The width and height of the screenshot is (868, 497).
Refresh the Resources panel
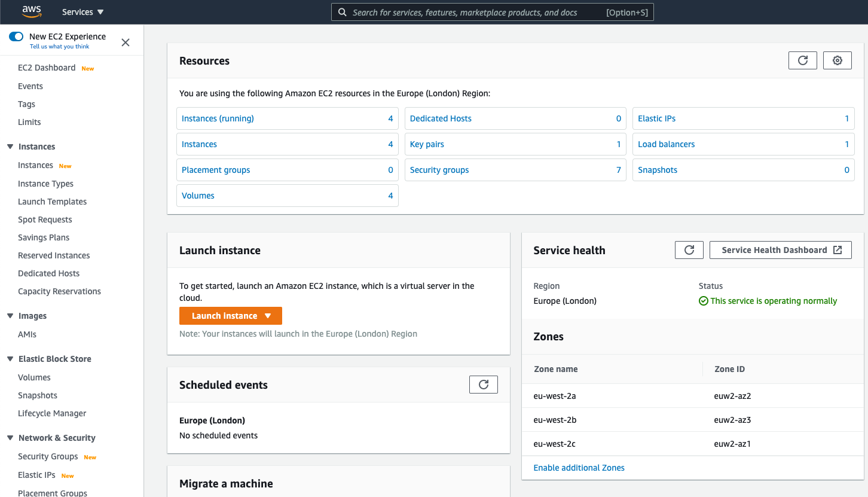tap(803, 60)
